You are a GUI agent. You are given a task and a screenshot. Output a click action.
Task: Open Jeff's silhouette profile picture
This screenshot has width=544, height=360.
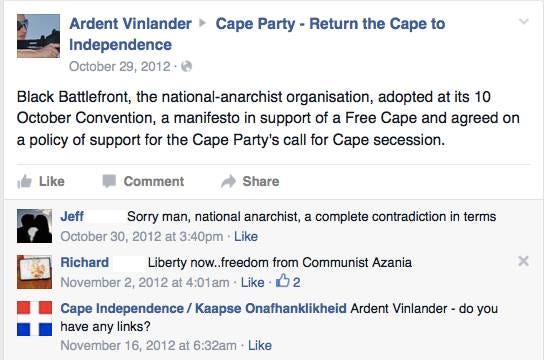click(x=34, y=226)
